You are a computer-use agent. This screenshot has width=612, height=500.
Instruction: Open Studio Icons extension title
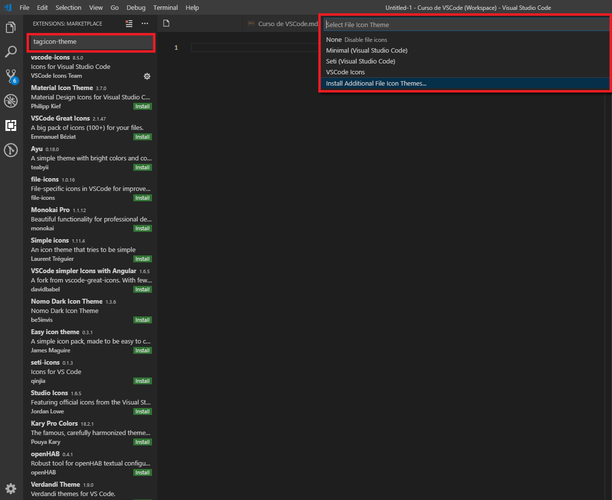(49, 393)
